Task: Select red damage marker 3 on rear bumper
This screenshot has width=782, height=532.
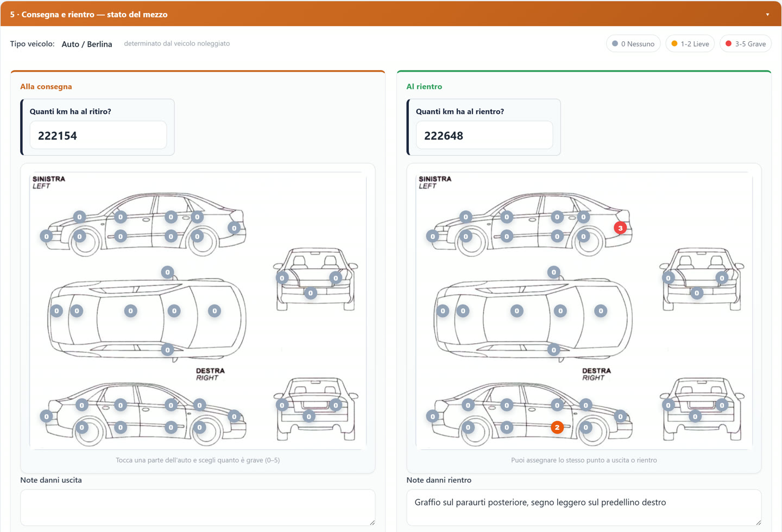Action: click(620, 228)
